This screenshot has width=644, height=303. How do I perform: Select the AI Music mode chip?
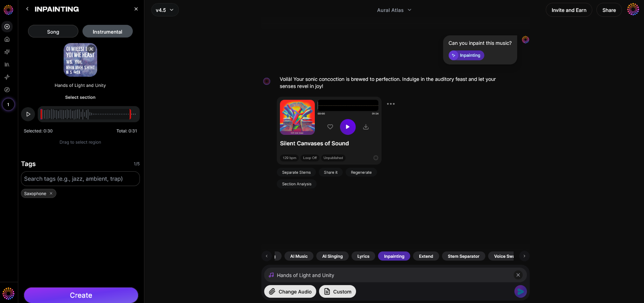click(x=299, y=256)
